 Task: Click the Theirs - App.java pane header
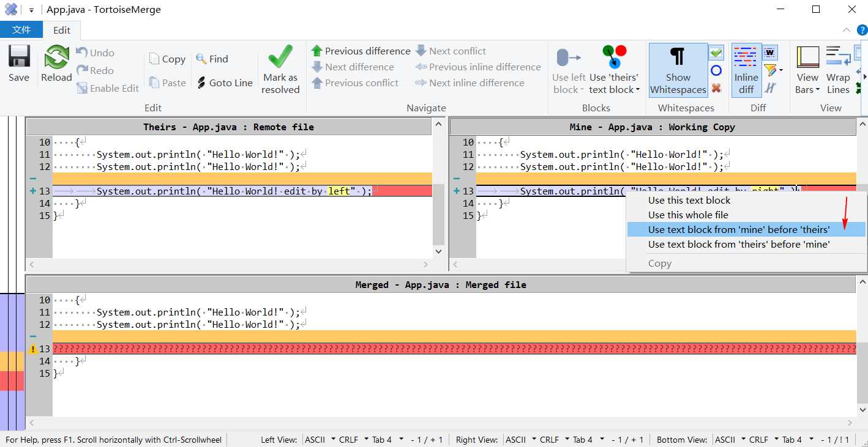pos(228,127)
